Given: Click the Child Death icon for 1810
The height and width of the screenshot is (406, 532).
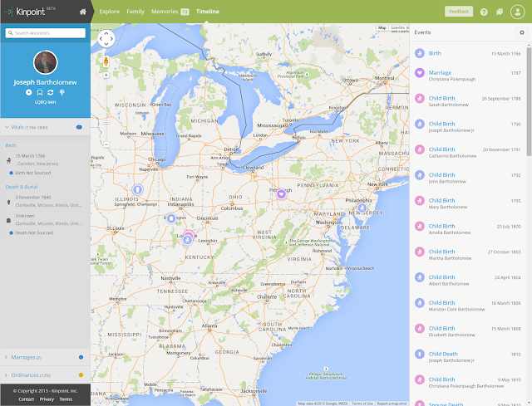Looking at the screenshot, I should [x=420, y=355].
